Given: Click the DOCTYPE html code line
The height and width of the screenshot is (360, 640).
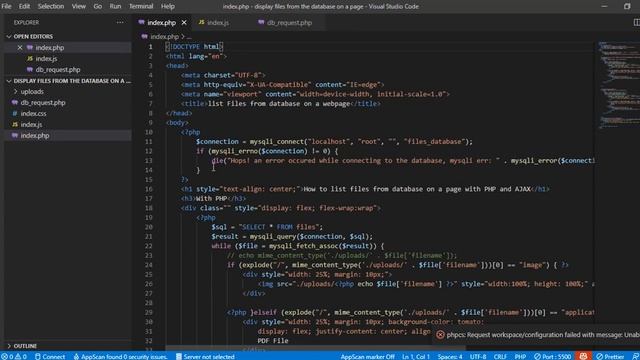Looking at the screenshot, I should pyautogui.click(x=194, y=47).
